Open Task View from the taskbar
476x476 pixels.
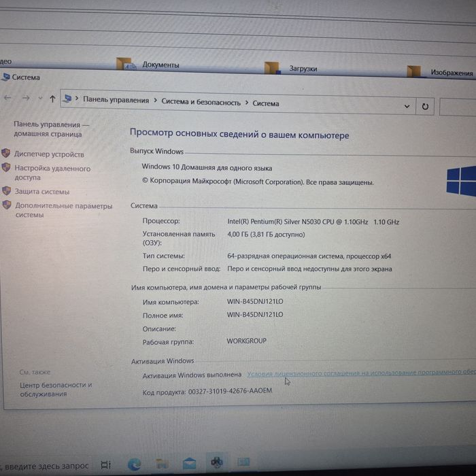pyautogui.click(x=105, y=464)
